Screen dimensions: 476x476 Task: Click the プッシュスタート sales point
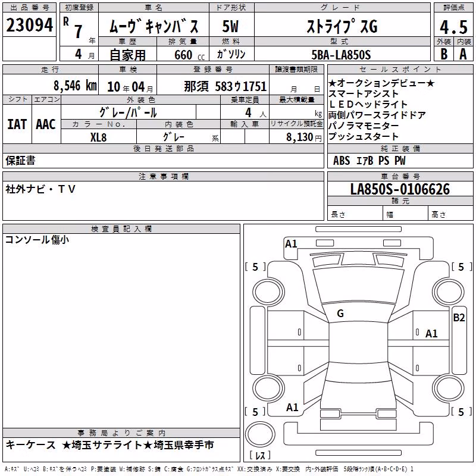pyautogui.click(x=364, y=136)
